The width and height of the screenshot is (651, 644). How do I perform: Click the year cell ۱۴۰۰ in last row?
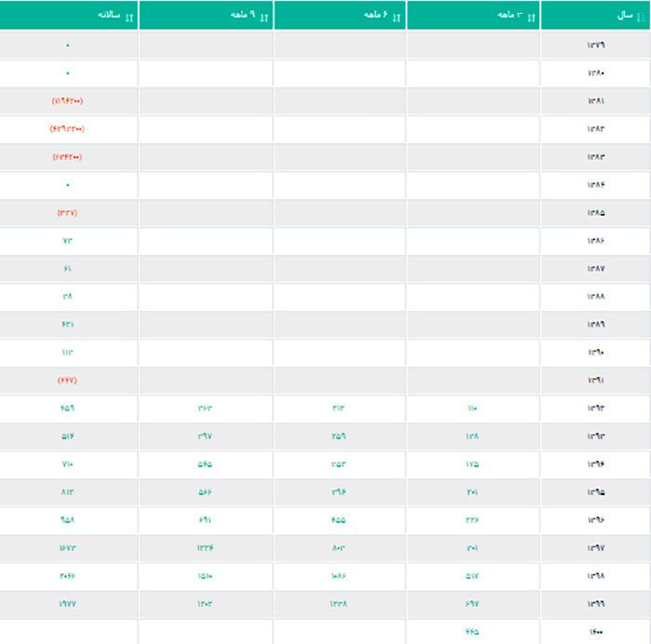pyautogui.click(x=595, y=631)
